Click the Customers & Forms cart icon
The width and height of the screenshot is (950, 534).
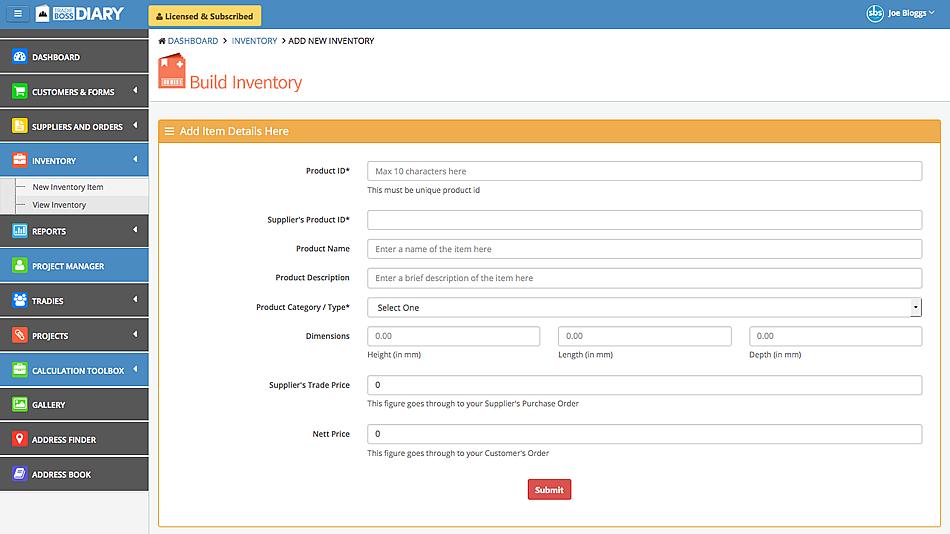click(19, 92)
